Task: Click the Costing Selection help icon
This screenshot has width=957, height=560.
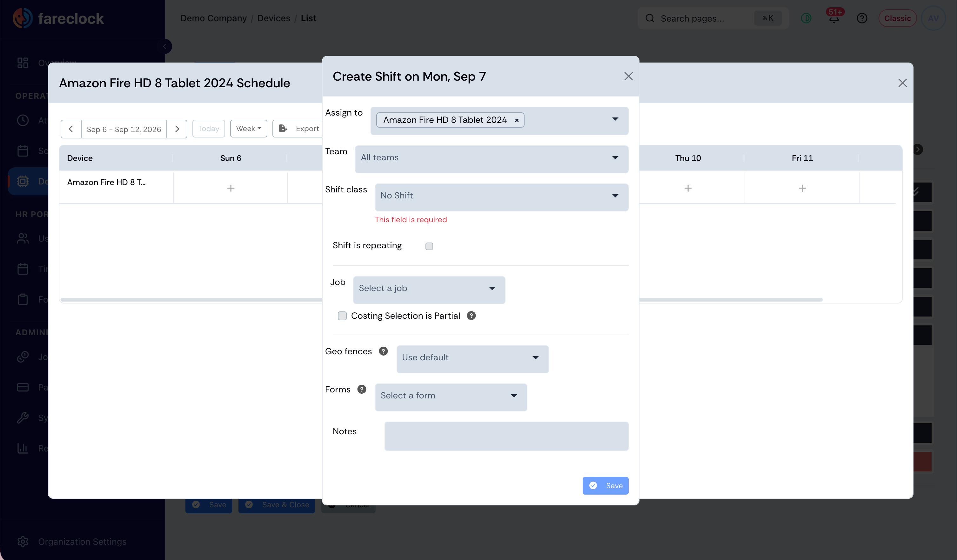Action: tap(471, 316)
